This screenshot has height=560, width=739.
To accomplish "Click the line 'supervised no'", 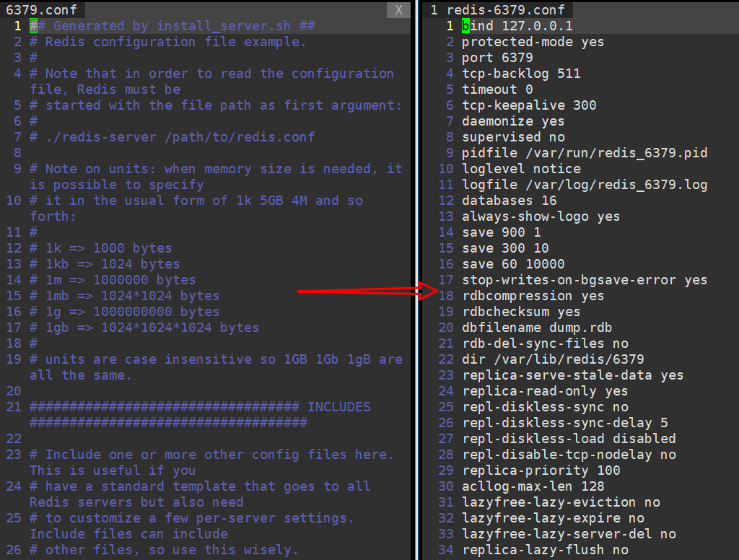I will point(513,137).
